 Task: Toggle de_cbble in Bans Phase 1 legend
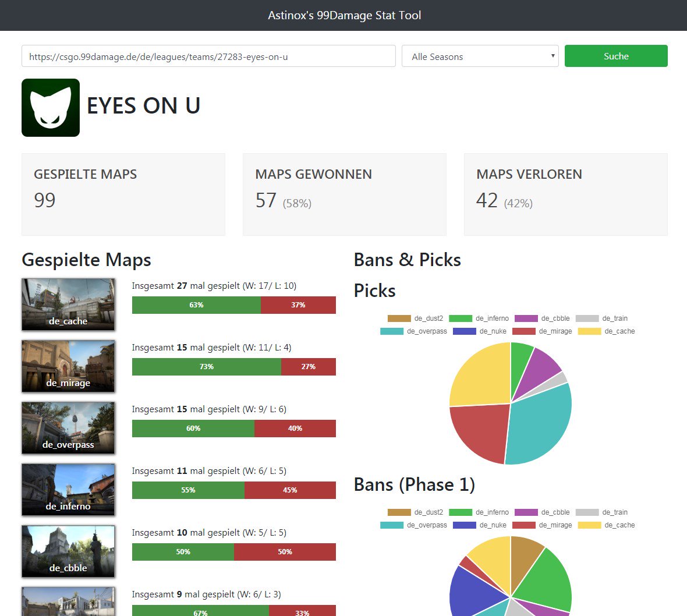543,512
